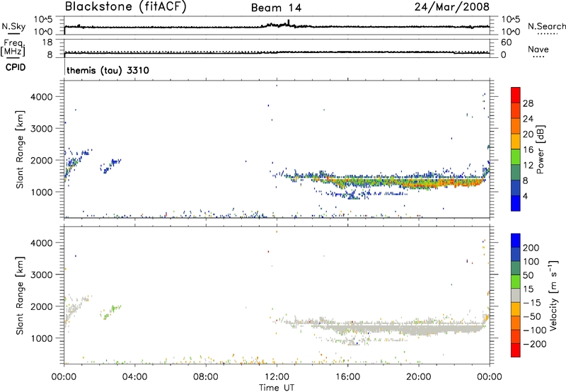Click the 'Blackstone (fitACF)' title text
The image size is (566, 392).
point(126,6)
